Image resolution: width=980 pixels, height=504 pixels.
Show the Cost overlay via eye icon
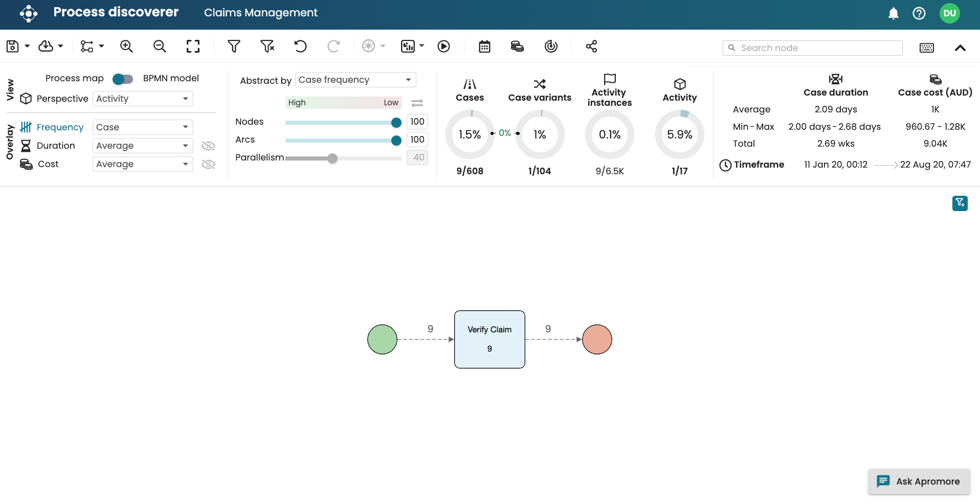pyautogui.click(x=208, y=165)
